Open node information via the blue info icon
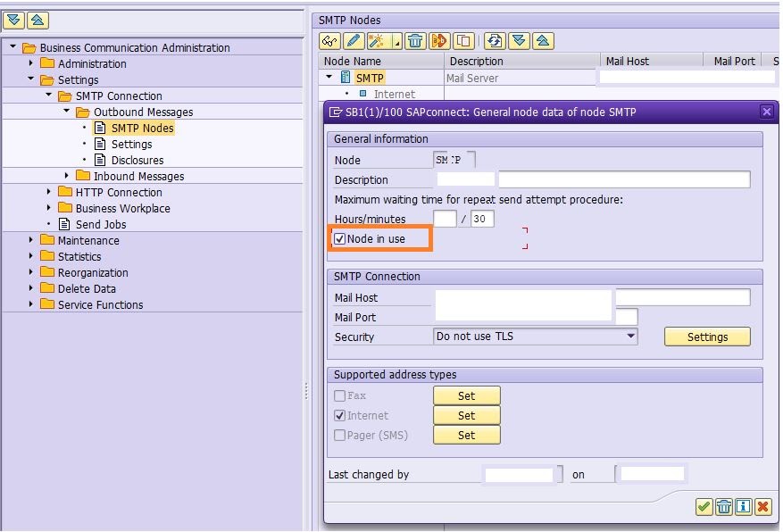 [x=746, y=507]
